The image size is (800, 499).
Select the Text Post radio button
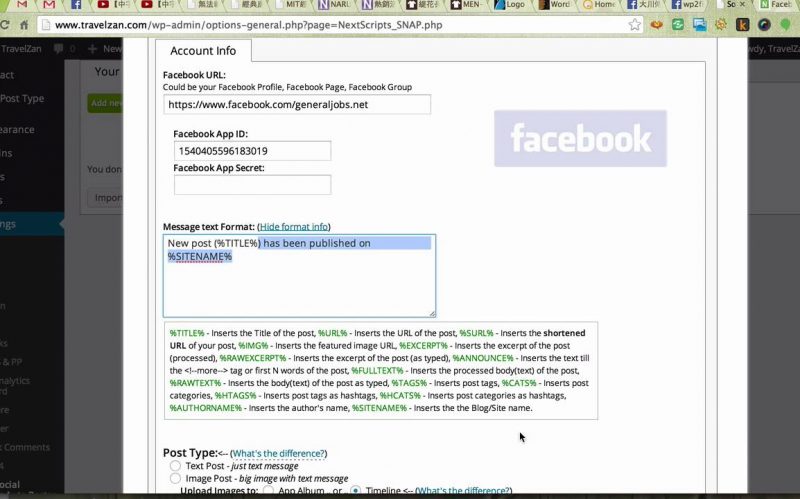(x=175, y=466)
